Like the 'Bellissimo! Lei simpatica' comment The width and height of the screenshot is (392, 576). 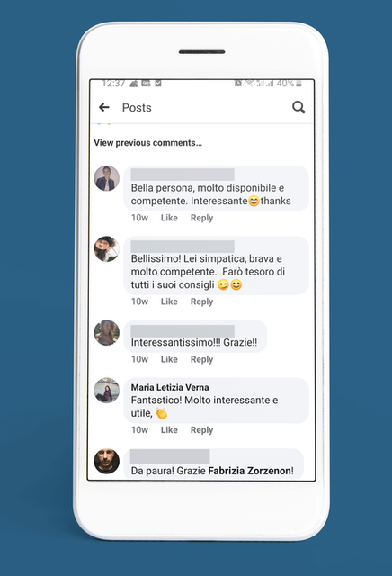[x=169, y=301]
